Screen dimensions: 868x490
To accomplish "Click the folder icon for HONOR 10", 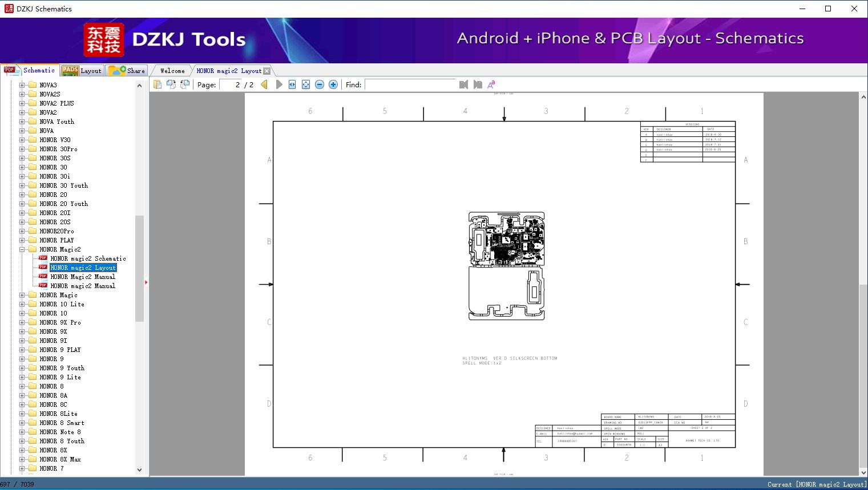I will [33, 313].
